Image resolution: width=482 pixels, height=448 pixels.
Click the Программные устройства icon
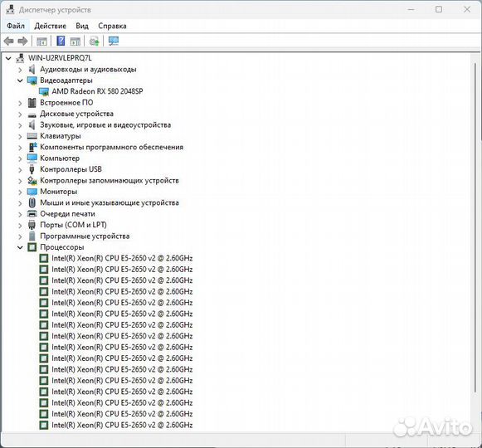(x=32, y=236)
